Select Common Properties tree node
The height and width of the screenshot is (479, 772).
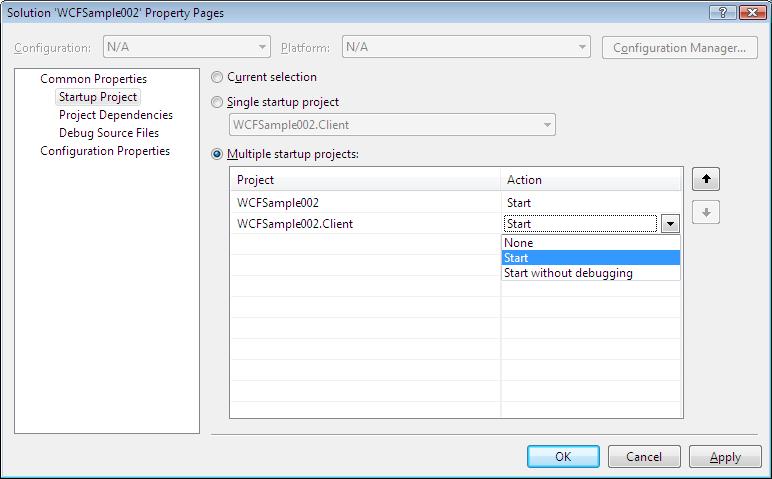point(93,79)
